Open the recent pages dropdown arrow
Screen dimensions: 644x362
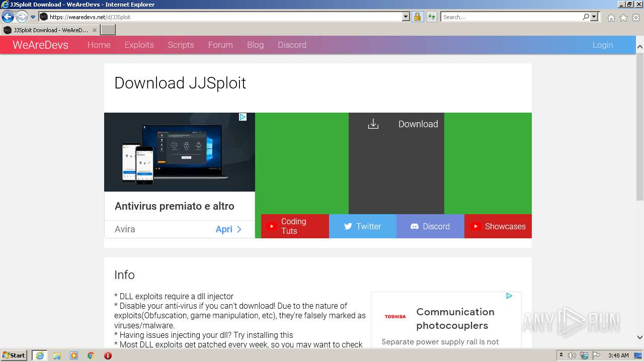33,17
